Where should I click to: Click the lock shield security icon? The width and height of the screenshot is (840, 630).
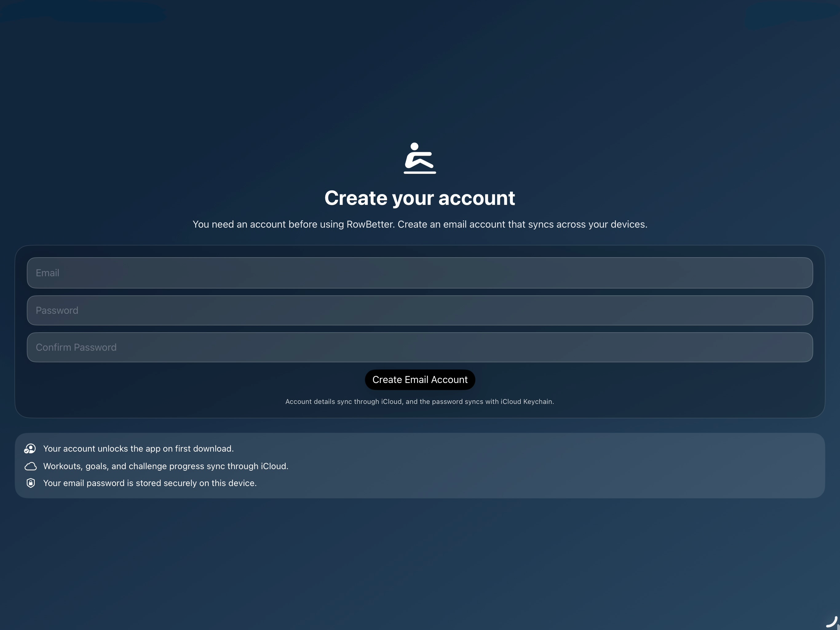(x=31, y=483)
